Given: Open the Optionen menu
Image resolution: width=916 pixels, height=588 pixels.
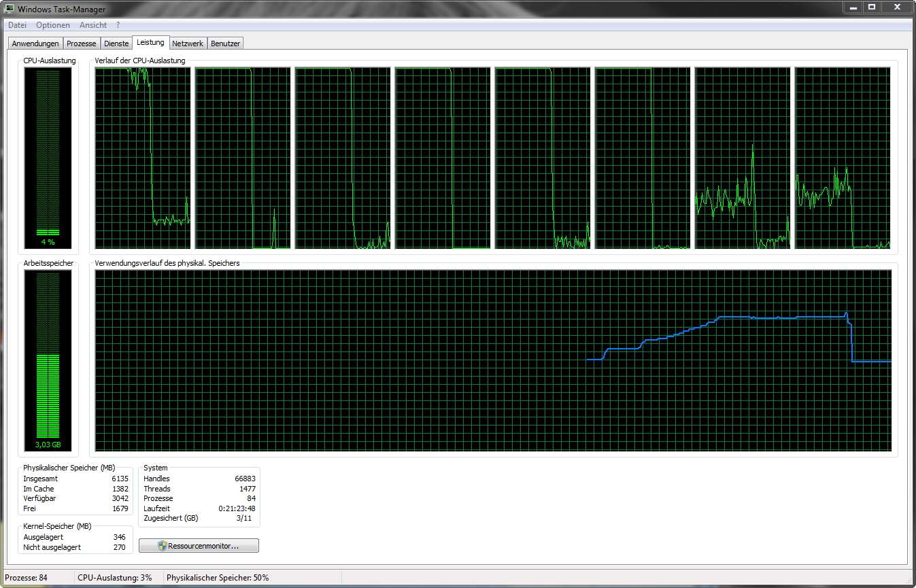Looking at the screenshot, I should [x=53, y=25].
